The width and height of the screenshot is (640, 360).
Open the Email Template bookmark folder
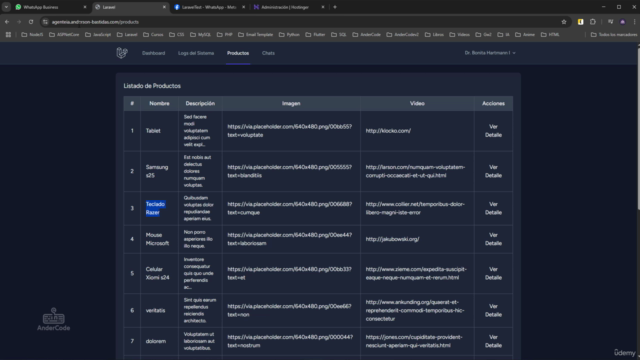[x=256, y=35]
